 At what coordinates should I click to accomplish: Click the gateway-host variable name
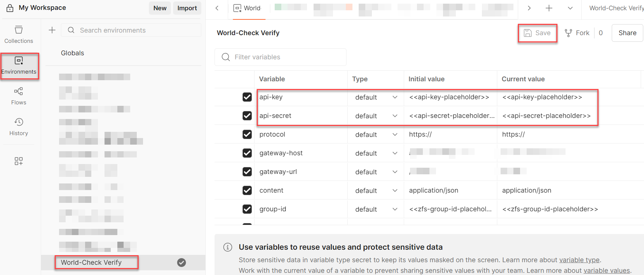281,153
